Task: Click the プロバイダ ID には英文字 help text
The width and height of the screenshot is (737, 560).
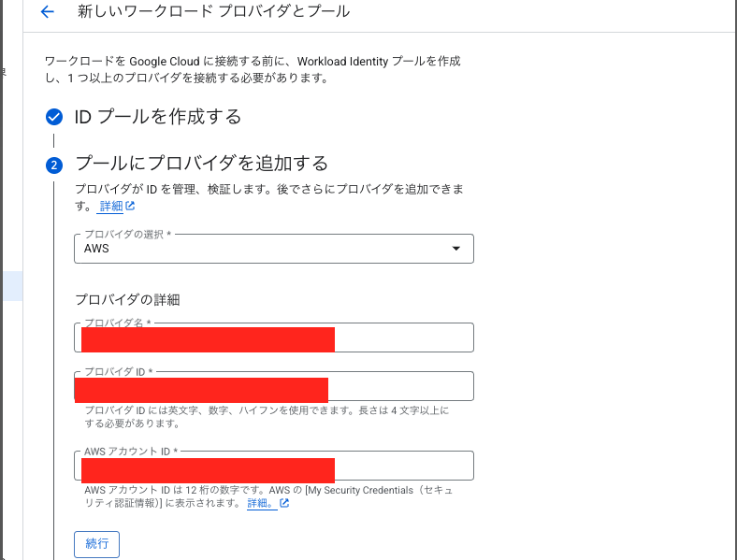Action: point(267,417)
